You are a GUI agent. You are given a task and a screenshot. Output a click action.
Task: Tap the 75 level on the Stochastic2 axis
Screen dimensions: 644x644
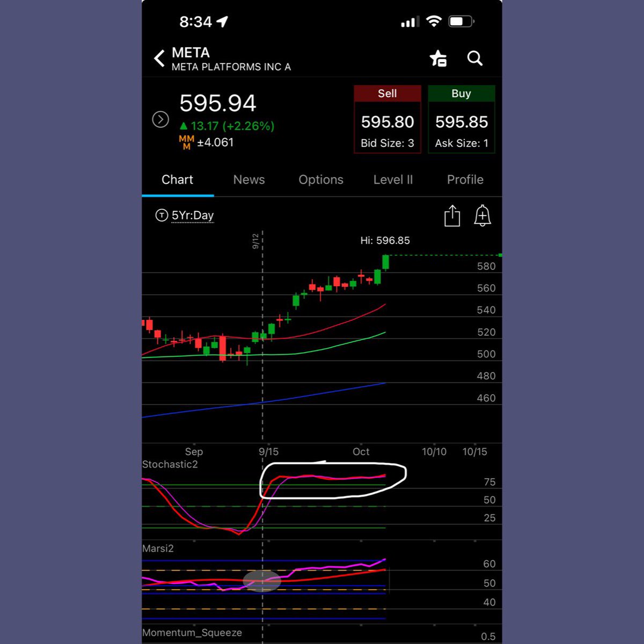[x=489, y=482]
